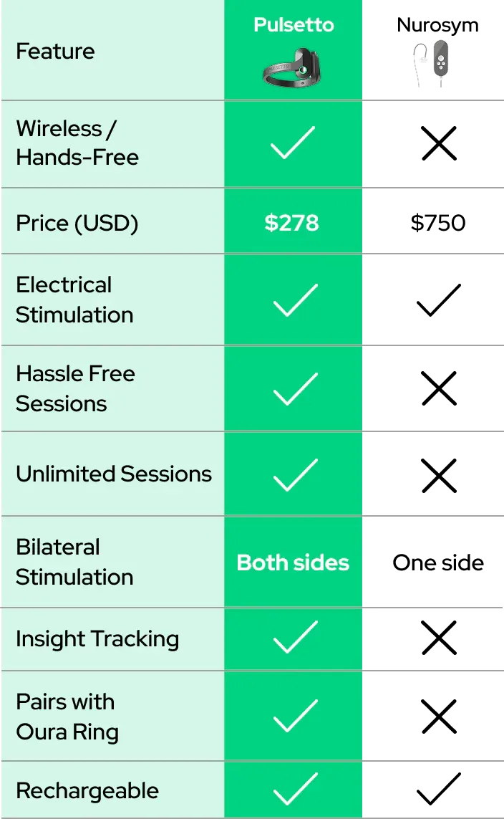Click the Bilateral Stimulation row label
This screenshot has width=504, height=819.
point(74,562)
